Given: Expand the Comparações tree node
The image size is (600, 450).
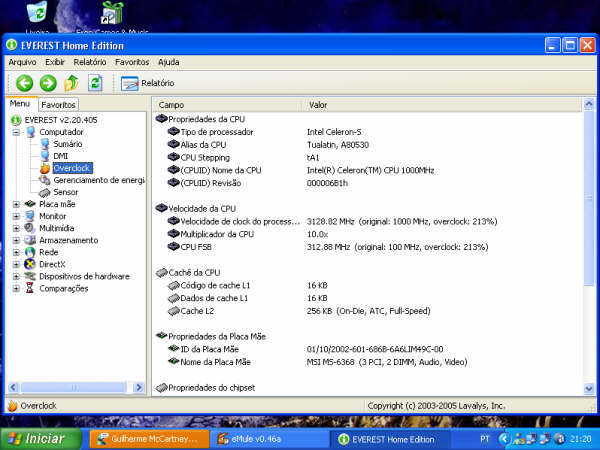Looking at the screenshot, I should pos(16,289).
